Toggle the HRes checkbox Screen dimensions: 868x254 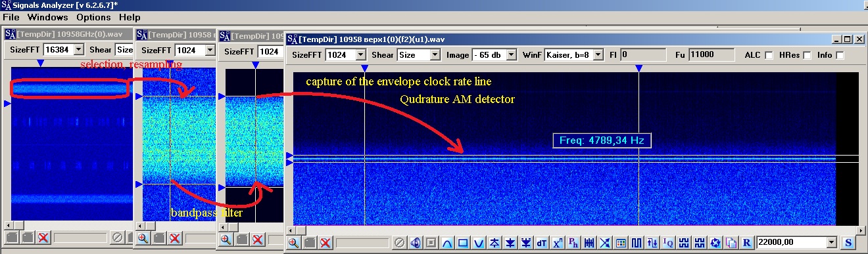[x=807, y=55]
